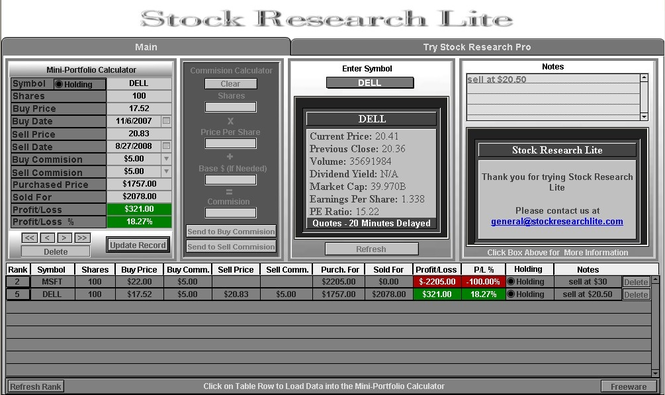Expand Buy Commision dropdown arrow
The width and height of the screenshot is (665, 395).
[166, 159]
